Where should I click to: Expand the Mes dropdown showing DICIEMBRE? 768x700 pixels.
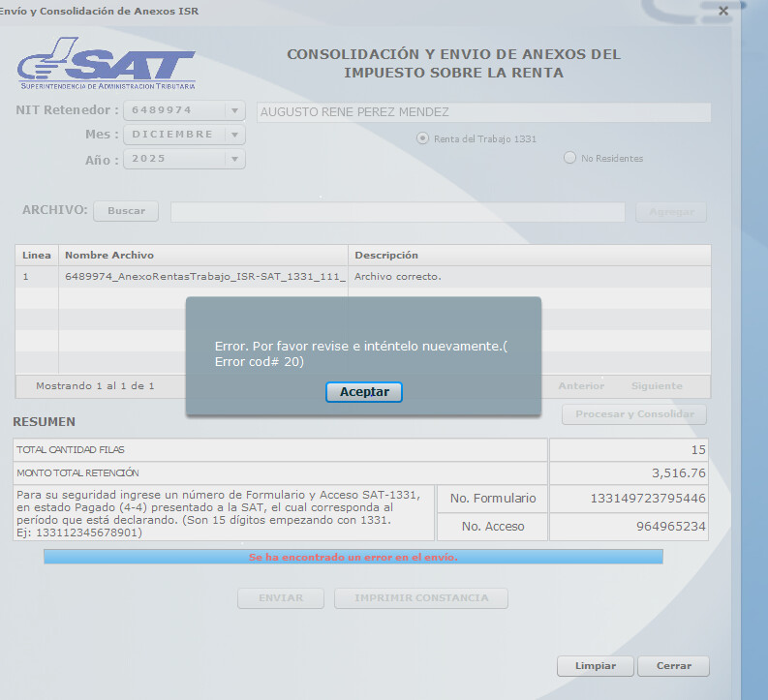tap(234, 135)
